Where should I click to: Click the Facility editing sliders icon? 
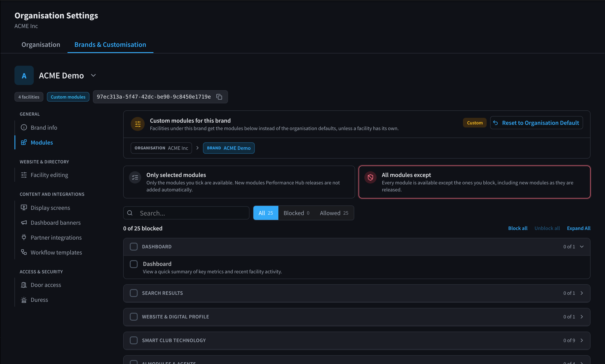click(x=24, y=175)
